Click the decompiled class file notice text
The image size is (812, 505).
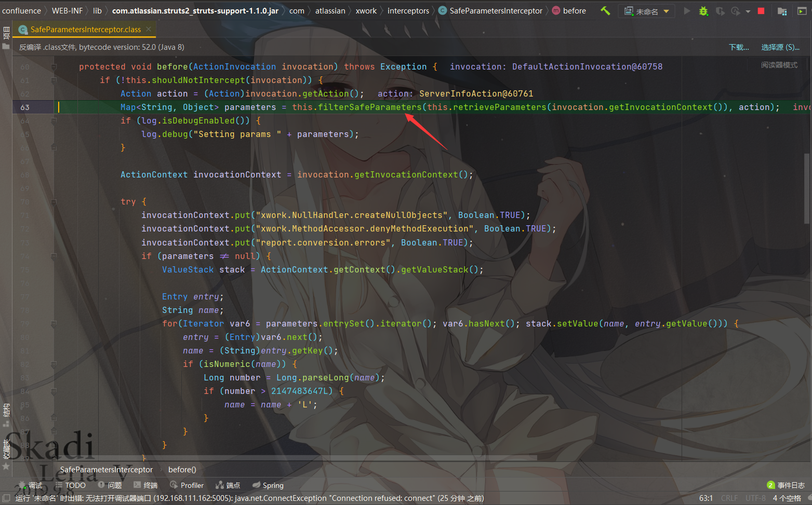pos(102,47)
